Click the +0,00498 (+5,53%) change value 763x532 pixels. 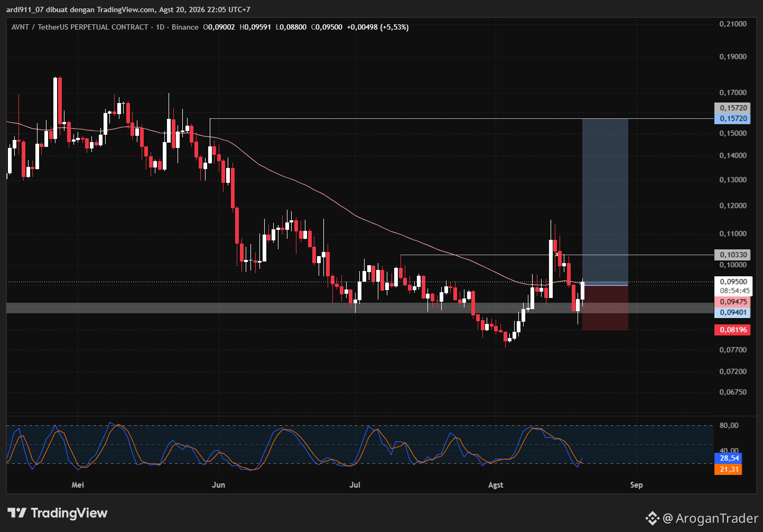pos(377,27)
